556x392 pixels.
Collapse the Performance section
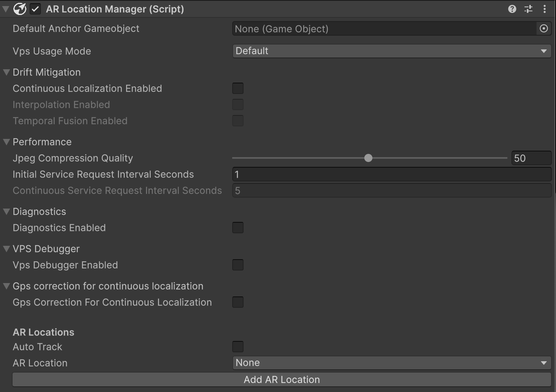pos(6,141)
